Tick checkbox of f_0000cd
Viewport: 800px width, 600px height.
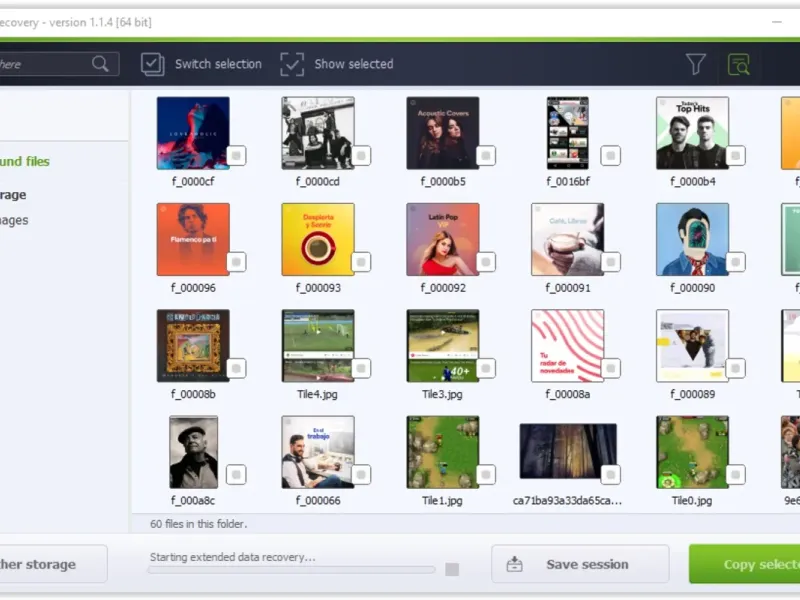pyautogui.click(x=361, y=156)
